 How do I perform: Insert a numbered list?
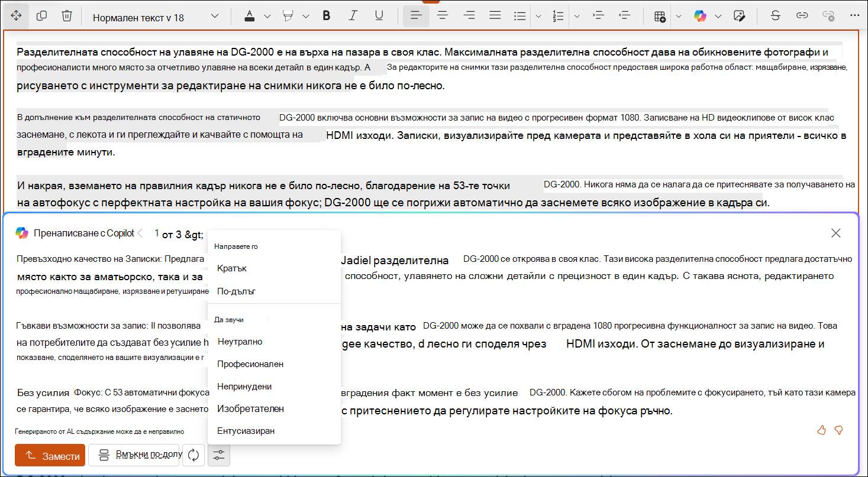click(558, 16)
